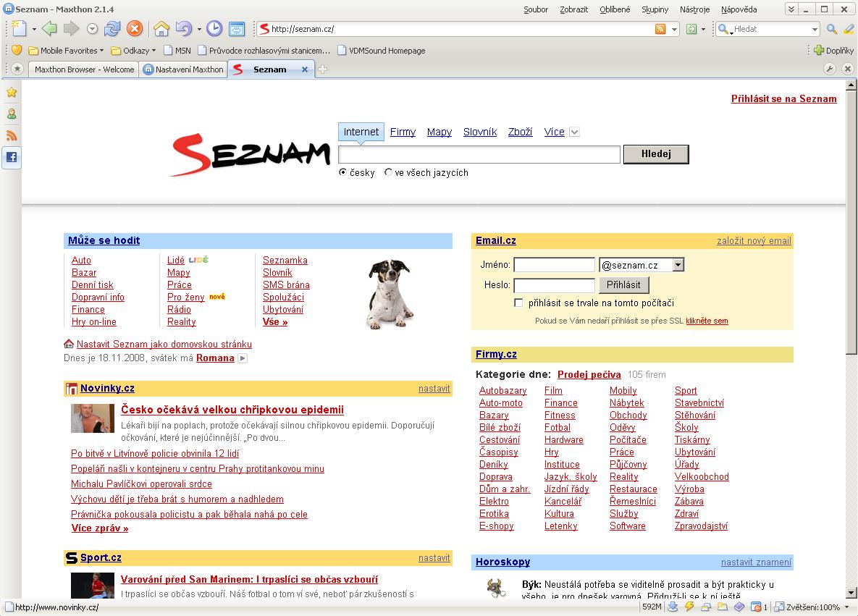
Task: Open the Nástroje menu
Action: (x=694, y=9)
